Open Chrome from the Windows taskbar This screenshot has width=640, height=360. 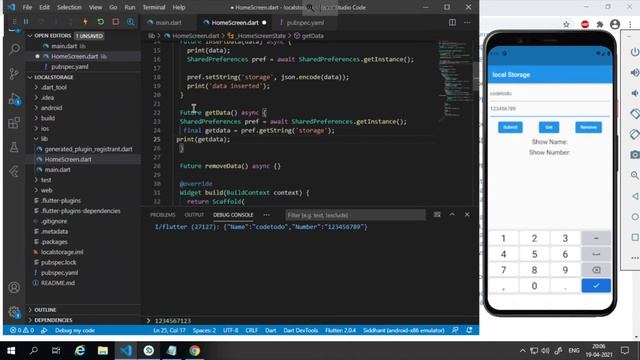click(x=194, y=351)
